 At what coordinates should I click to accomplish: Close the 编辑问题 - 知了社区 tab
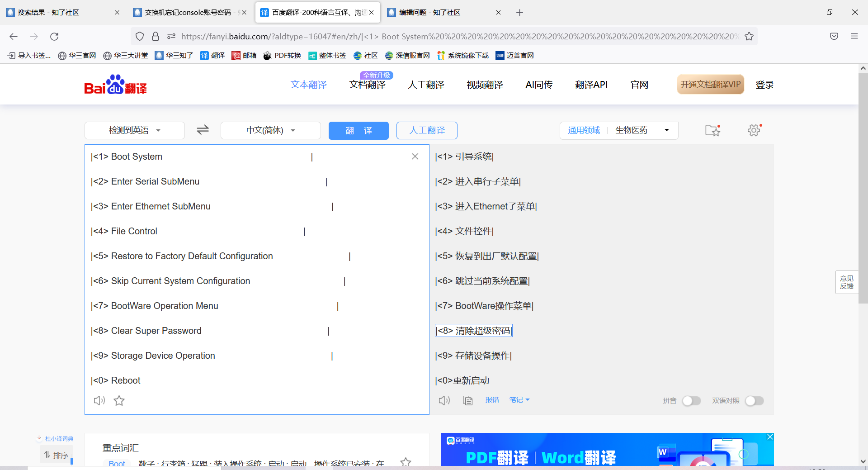click(498, 13)
